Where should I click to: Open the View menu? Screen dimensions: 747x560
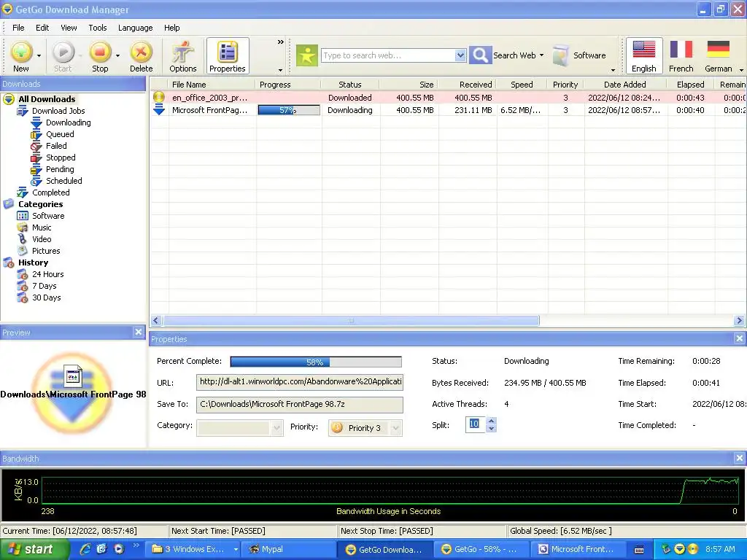[x=69, y=28]
